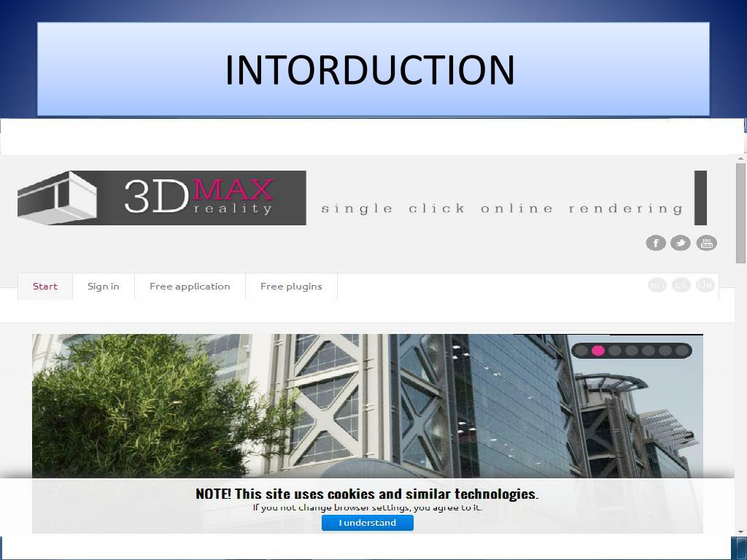Viewport: 747px width, 560px height.
Task: Switch language to German (de)
Action: point(705,285)
